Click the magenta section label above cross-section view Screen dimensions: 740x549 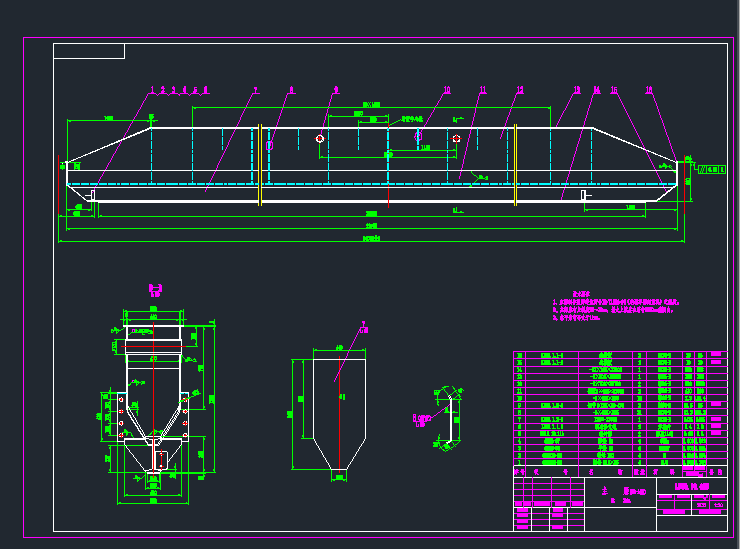(x=155, y=290)
